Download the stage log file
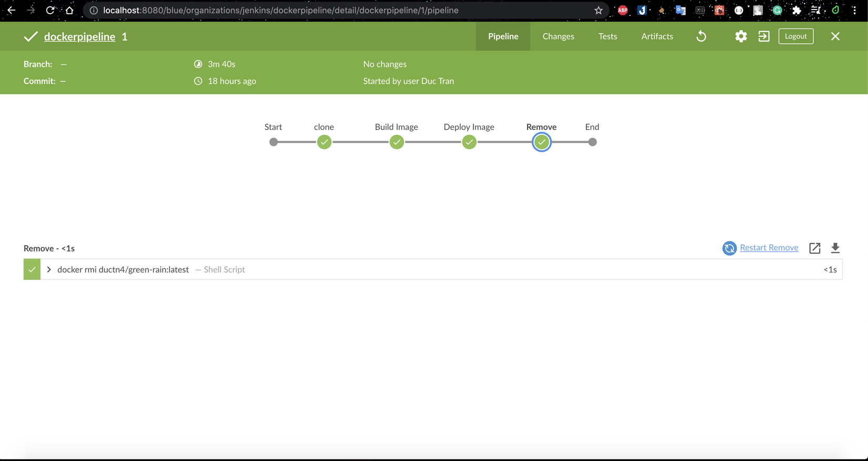 (x=835, y=248)
